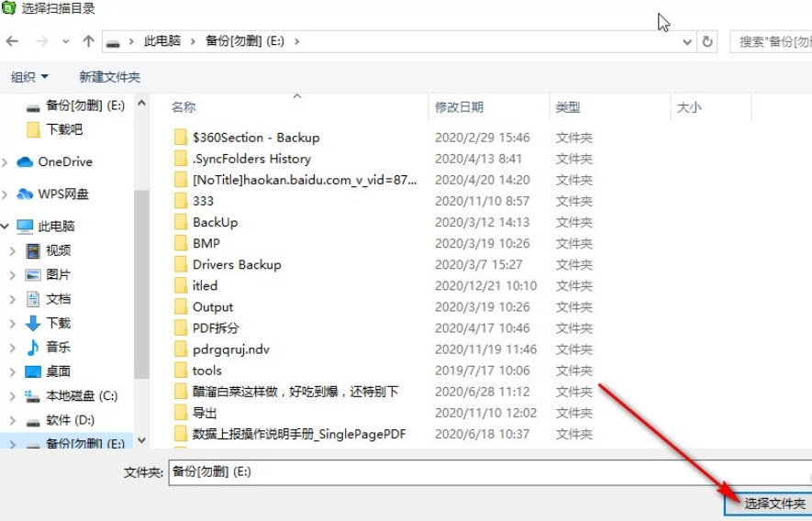812x521 pixels.
Task: Expand the 视频 tree node
Action: tap(13, 251)
